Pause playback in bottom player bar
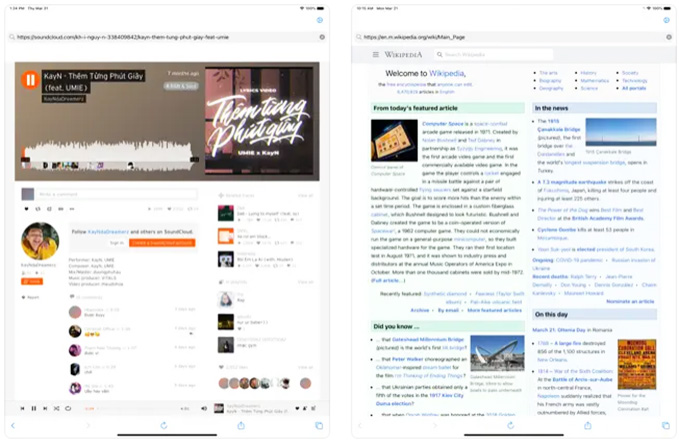The width and height of the screenshot is (679, 446). pos(34,408)
